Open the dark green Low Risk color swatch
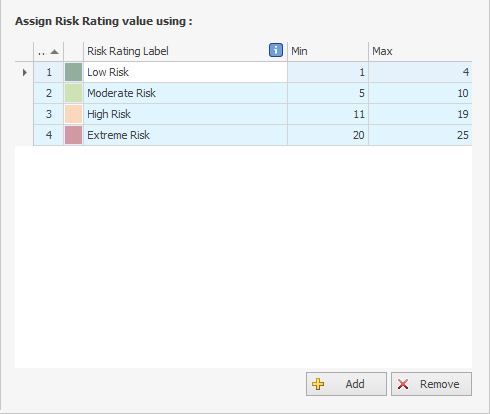The image size is (490, 414). [73, 72]
